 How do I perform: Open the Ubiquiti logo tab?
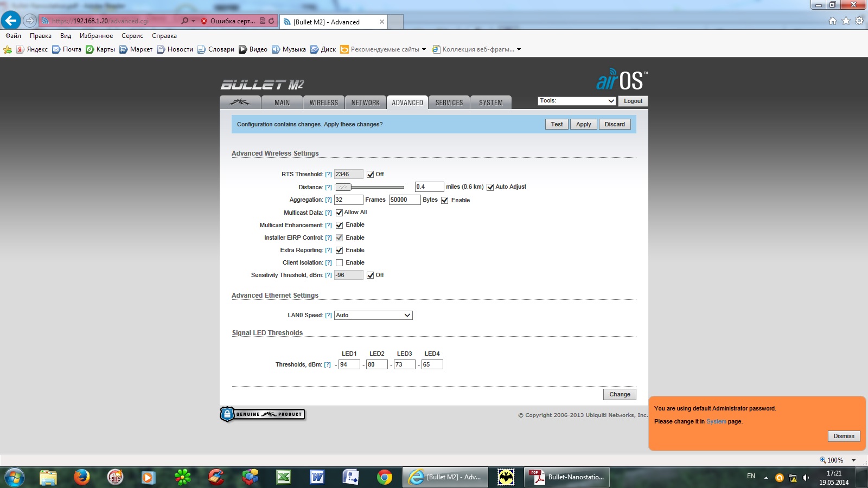tap(240, 102)
